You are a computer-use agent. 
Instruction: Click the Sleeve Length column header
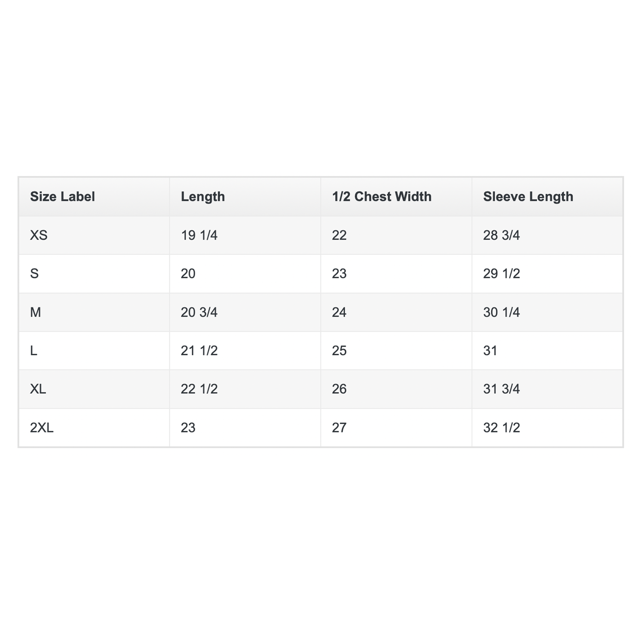pyautogui.click(x=528, y=197)
